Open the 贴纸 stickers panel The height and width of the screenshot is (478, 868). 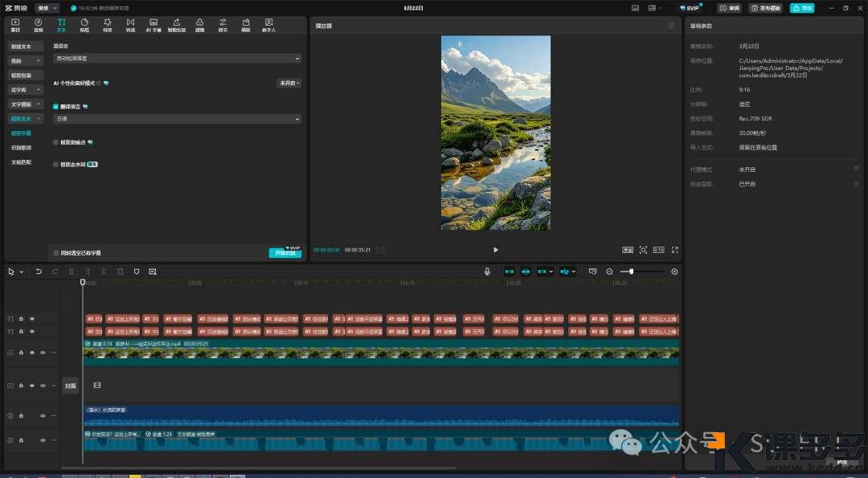pyautogui.click(x=84, y=25)
